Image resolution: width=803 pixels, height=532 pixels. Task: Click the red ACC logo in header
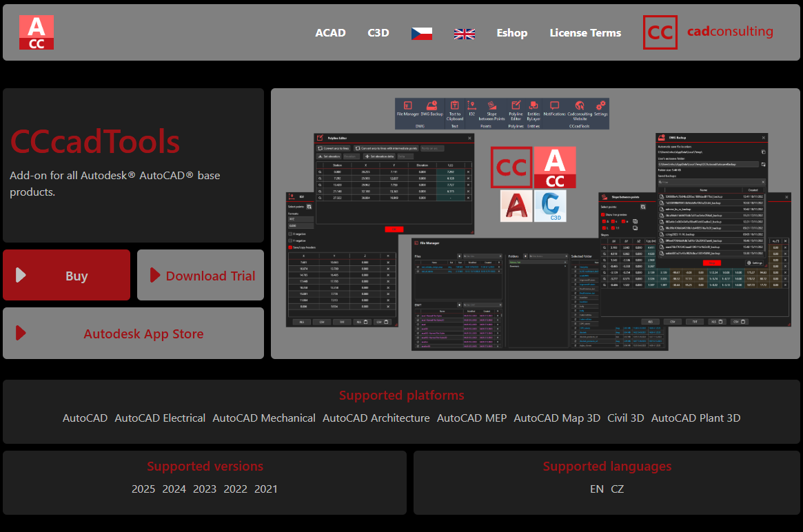point(37,32)
